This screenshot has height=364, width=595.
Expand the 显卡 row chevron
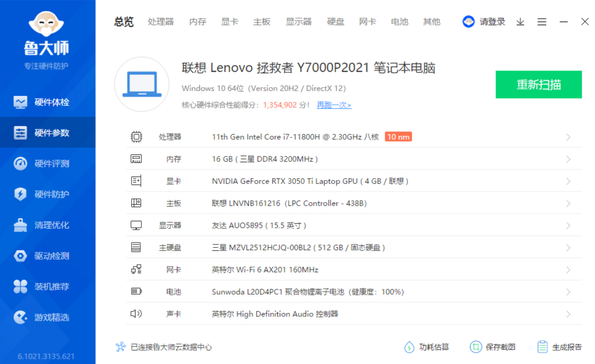point(568,182)
